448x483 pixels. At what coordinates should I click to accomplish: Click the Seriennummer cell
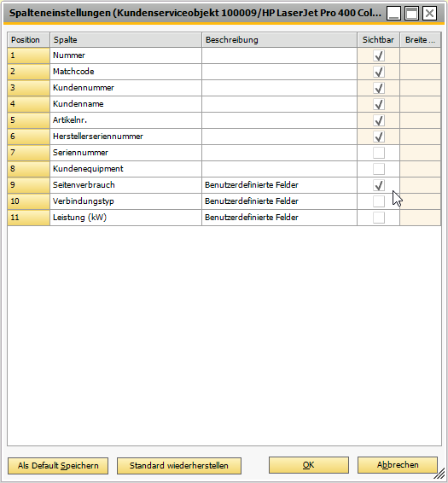125,153
